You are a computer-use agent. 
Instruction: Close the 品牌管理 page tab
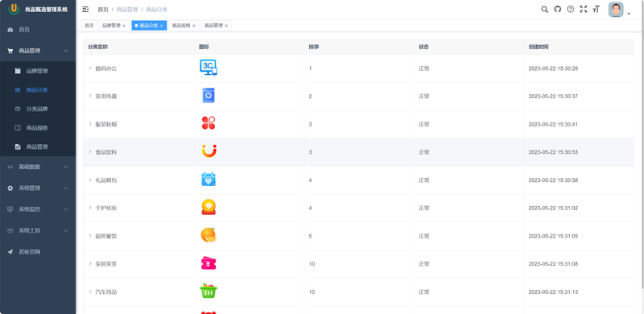coord(124,26)
